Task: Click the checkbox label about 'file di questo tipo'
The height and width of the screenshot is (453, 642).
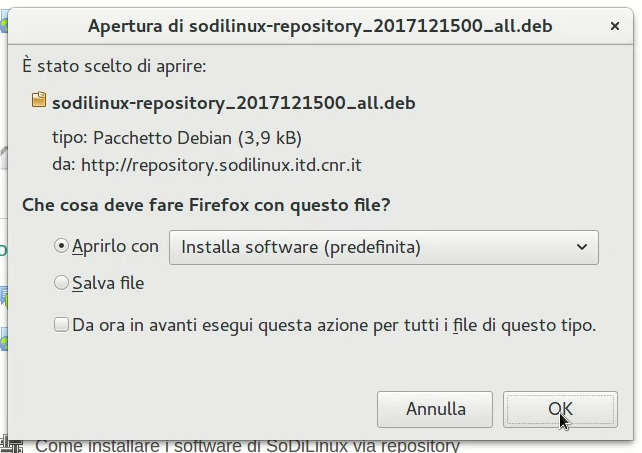Action: pyautogui.click(x=334, y=325)
